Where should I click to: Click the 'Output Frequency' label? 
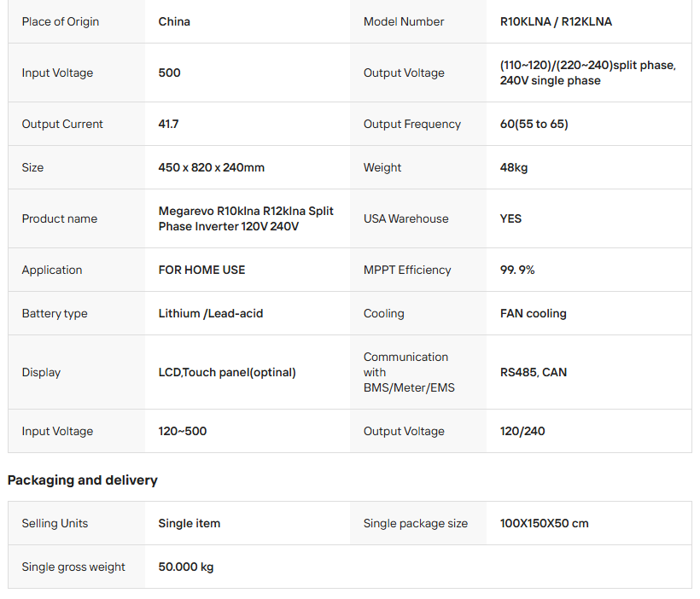412,124
